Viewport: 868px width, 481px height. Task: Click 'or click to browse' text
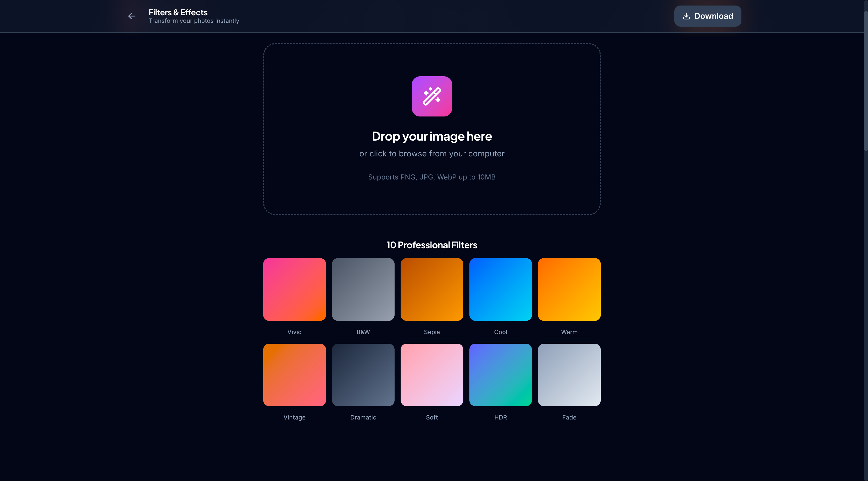(432, 154)
